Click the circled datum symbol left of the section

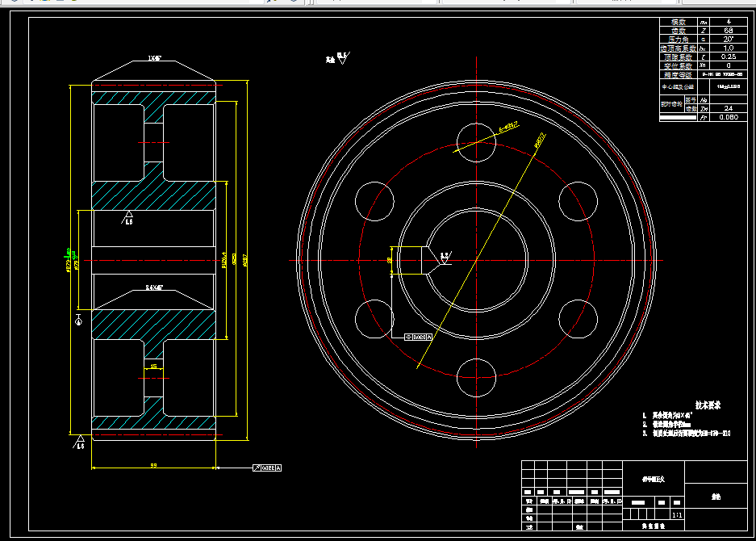[79, 320]
